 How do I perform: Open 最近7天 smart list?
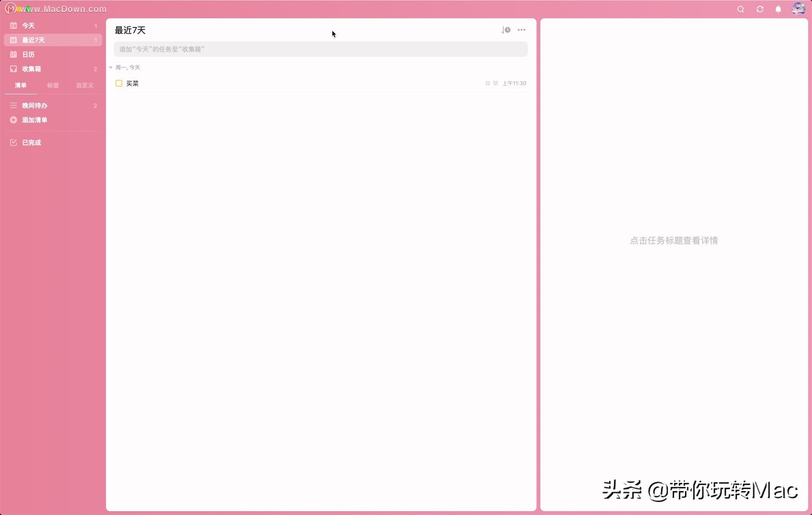point(33,40)
